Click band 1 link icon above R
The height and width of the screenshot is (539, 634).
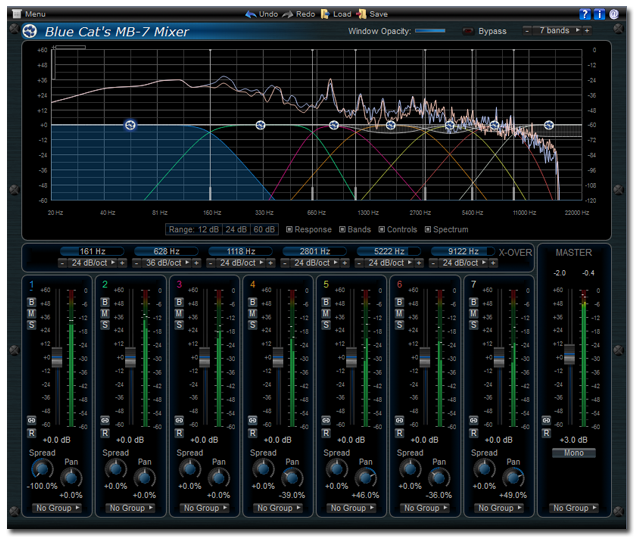click(32, 420)
